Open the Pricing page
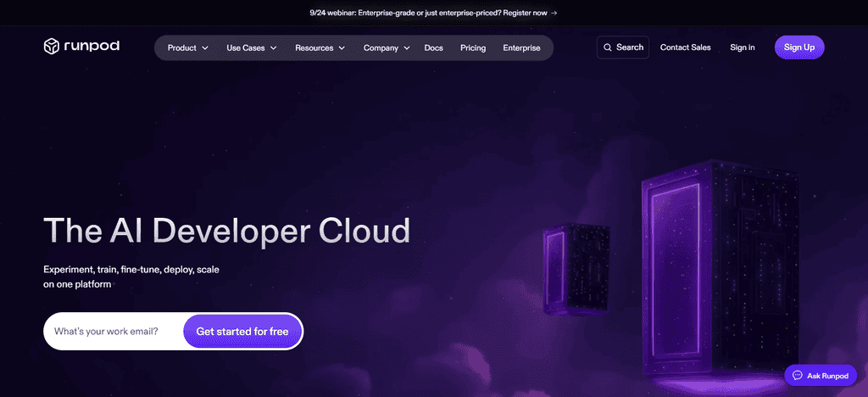Image resolution: width=868 pixels, height=397 pixels. point(473,48)
